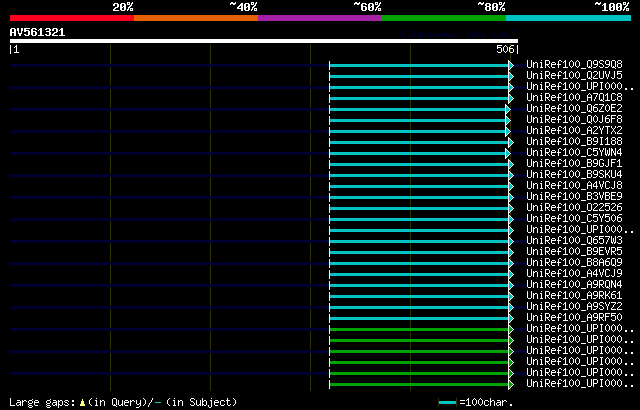Select the UniRef100_B9SKU4 label
640x410 pixels.
point(574,174)
